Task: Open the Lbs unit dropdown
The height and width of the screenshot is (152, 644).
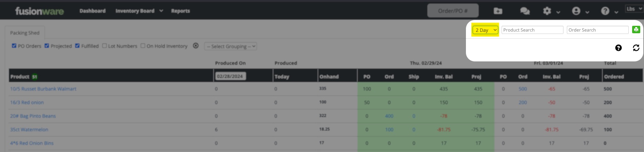Action: pos(634,9)
